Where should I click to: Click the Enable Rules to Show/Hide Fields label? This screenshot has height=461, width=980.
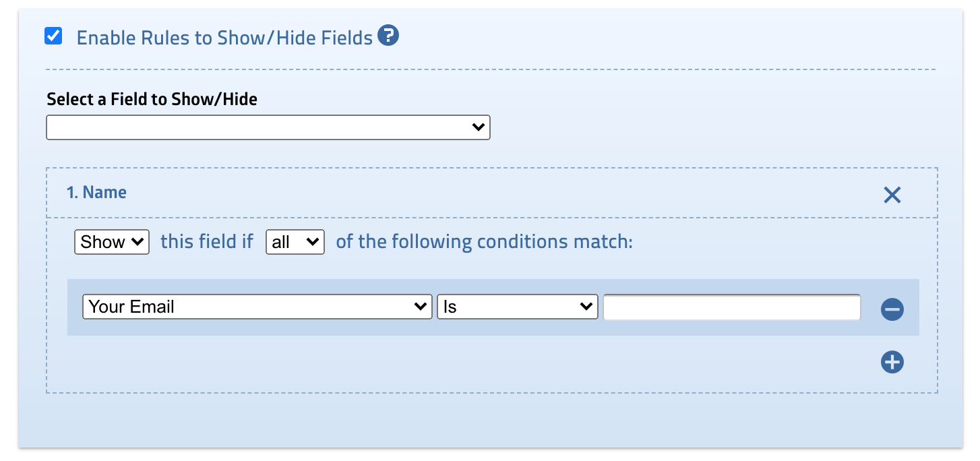pos(224,38)
